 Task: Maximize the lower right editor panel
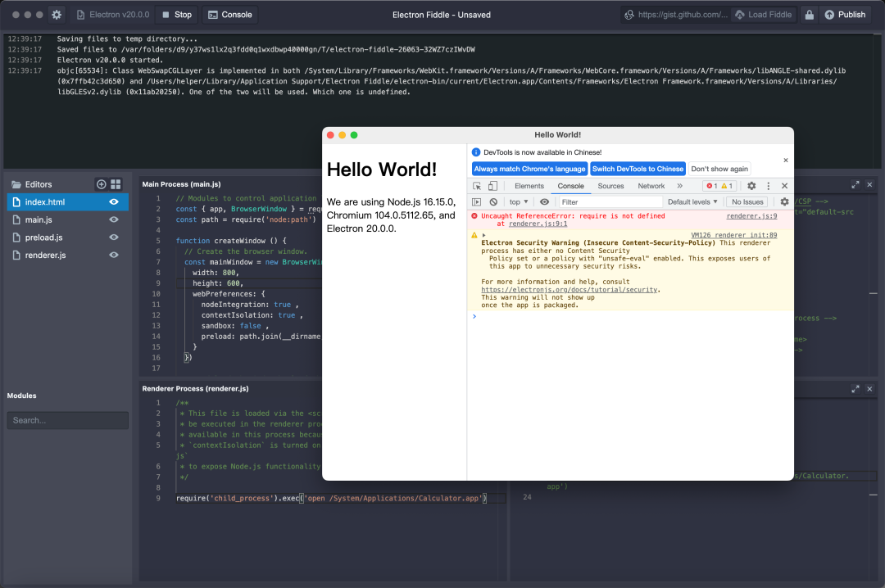point(855,389)
